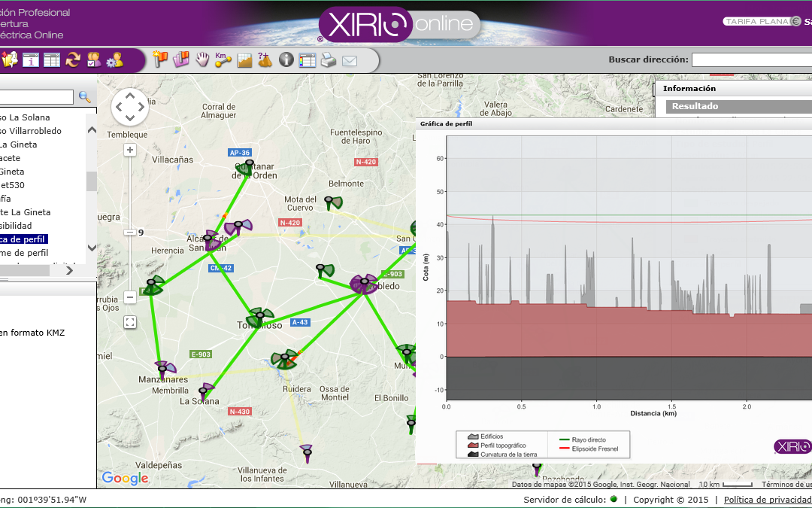812x508 pixels.
Task: Click the 'Rayo directo' legend entry
Action: pos(583,440)
